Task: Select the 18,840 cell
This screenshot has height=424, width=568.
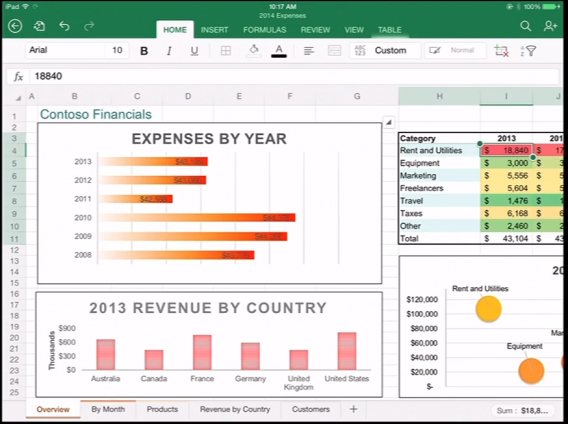Action: (506, 150)
